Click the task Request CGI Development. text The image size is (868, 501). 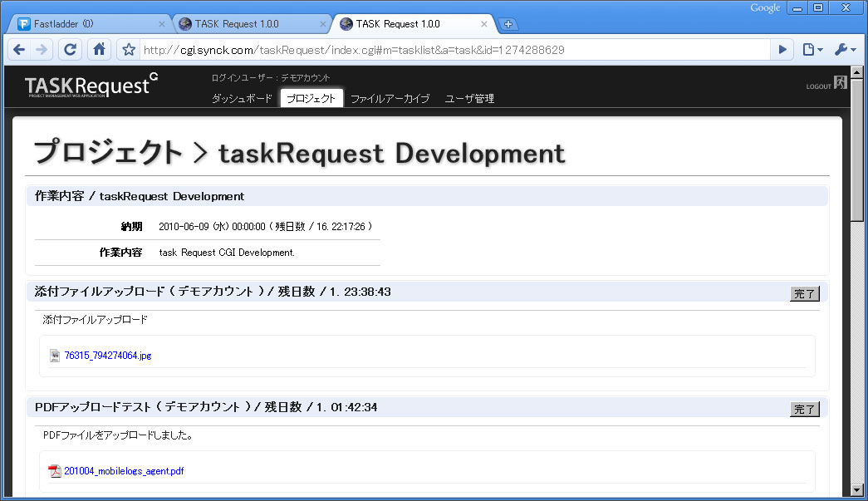(x=227, y=253)
